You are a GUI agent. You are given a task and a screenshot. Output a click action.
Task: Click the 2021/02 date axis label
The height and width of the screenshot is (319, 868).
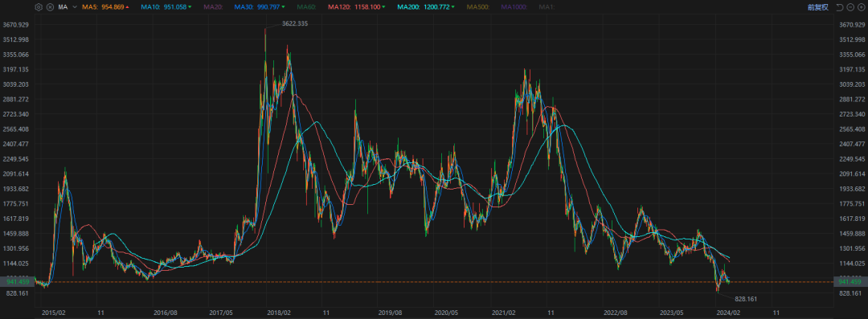(x=503, y=313)
